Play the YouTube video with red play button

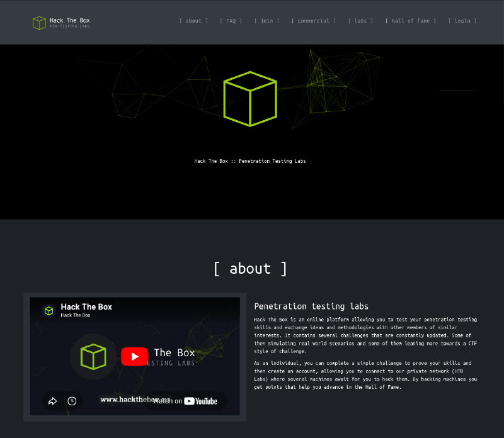click(134, 356)
